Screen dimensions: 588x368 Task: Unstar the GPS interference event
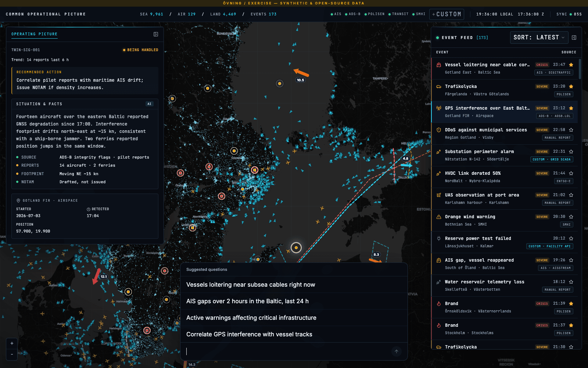[x=571, y=108]
